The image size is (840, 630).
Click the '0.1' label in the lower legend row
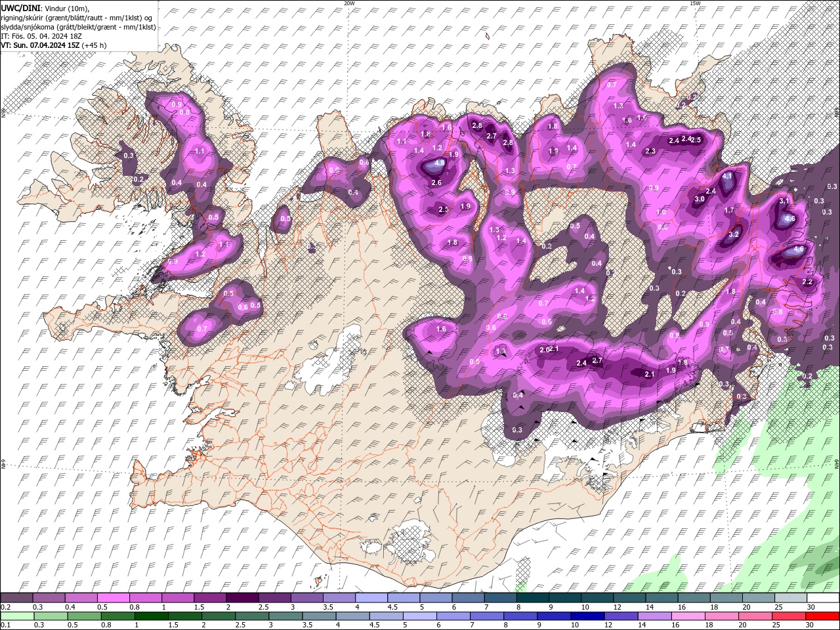coord(6,626)
